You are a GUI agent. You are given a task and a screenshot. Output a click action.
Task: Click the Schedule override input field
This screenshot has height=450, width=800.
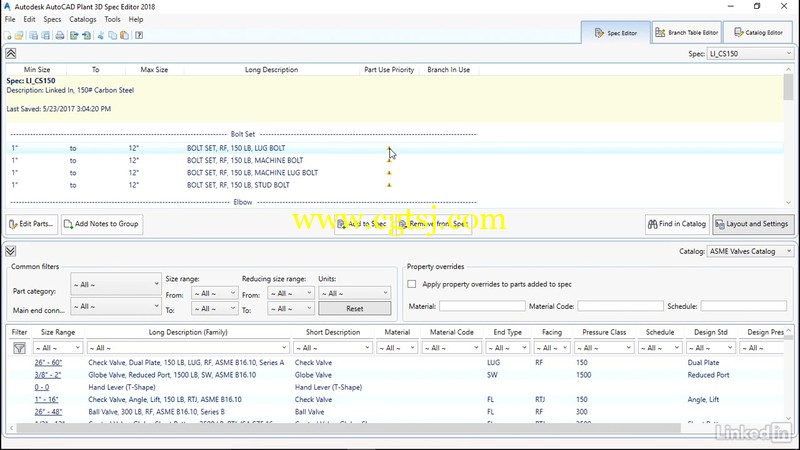click(x=743, y=306)
